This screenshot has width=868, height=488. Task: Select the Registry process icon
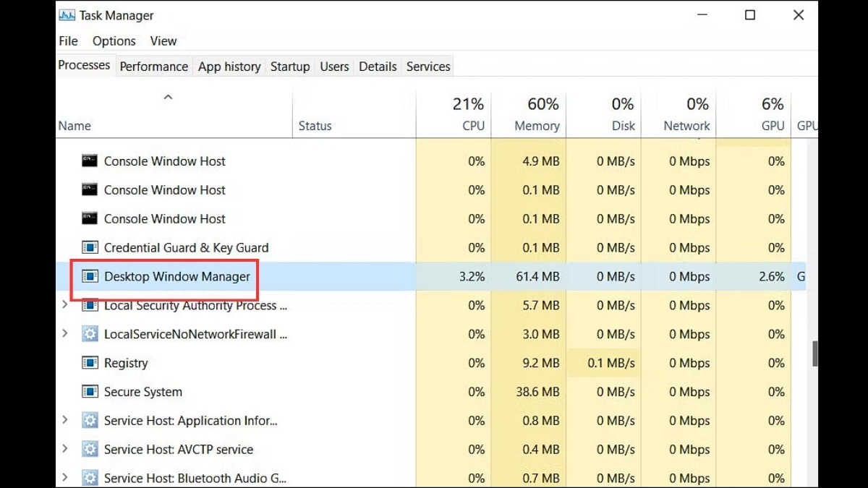[x=90, y=364]
